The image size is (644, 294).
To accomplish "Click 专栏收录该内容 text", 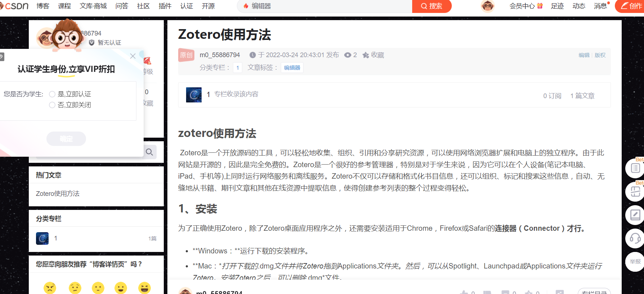I will (x=236, y=94).
